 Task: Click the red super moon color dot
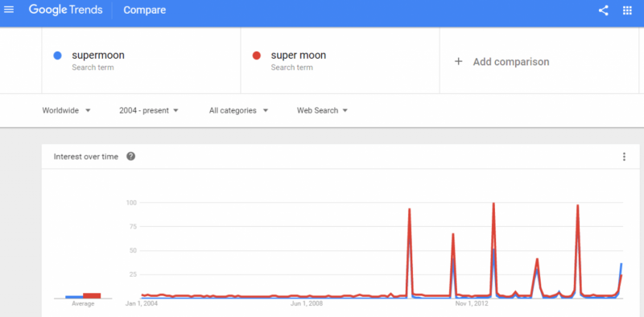click(257, 56)
